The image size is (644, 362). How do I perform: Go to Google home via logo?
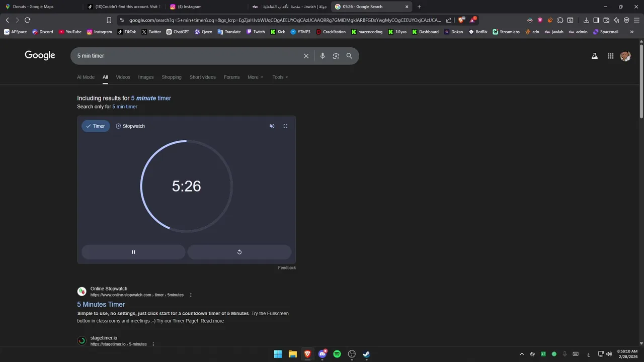(x=40, y=55)
